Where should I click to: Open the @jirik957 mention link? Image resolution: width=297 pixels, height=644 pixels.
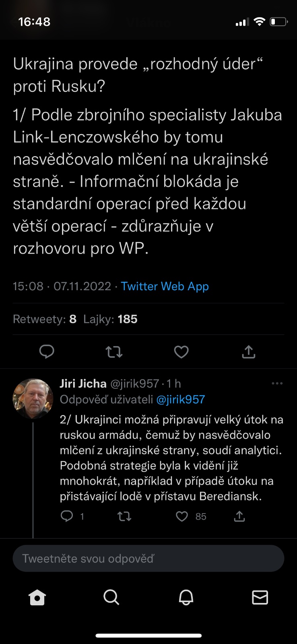(180, 399)
